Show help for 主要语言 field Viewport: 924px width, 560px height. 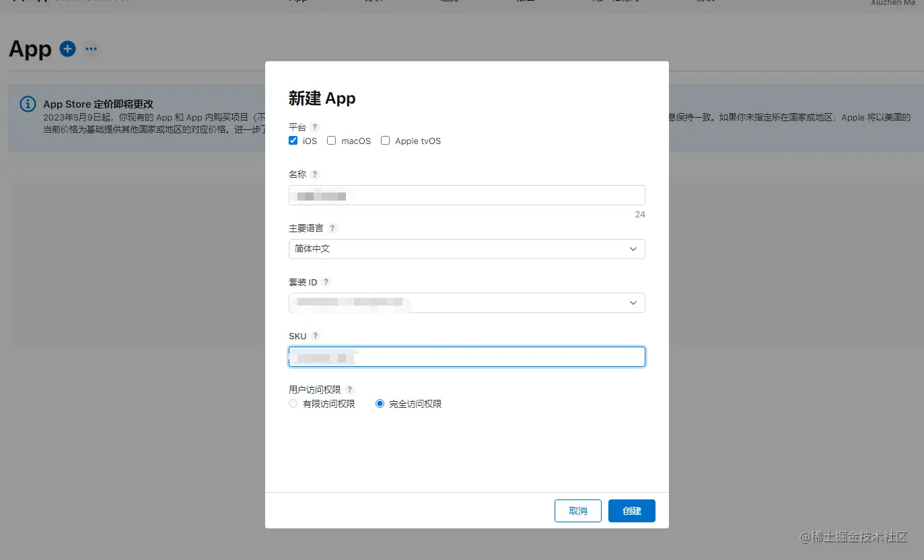[x=332, y=228]
